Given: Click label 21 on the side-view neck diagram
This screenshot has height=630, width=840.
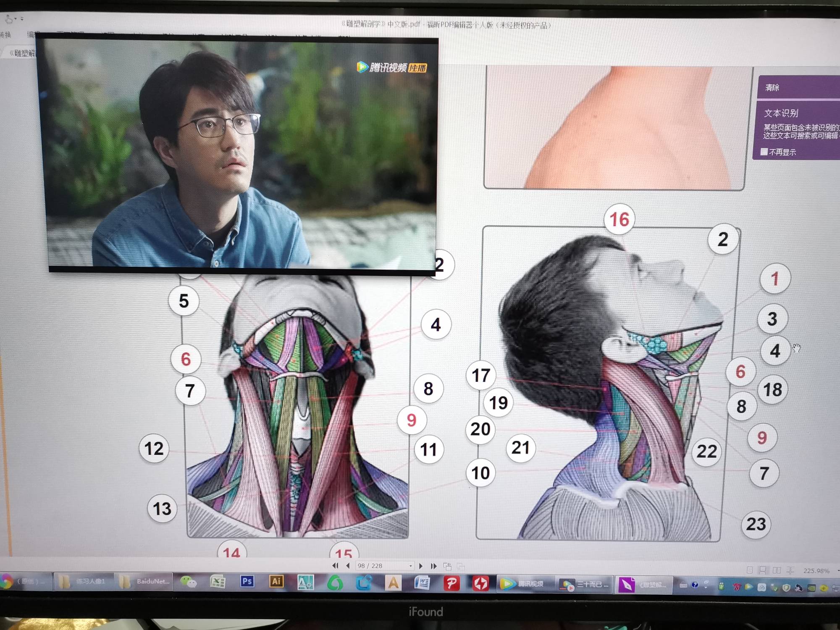Looking at the screenshot, I should pyautogui.click(x=520, y=448).
